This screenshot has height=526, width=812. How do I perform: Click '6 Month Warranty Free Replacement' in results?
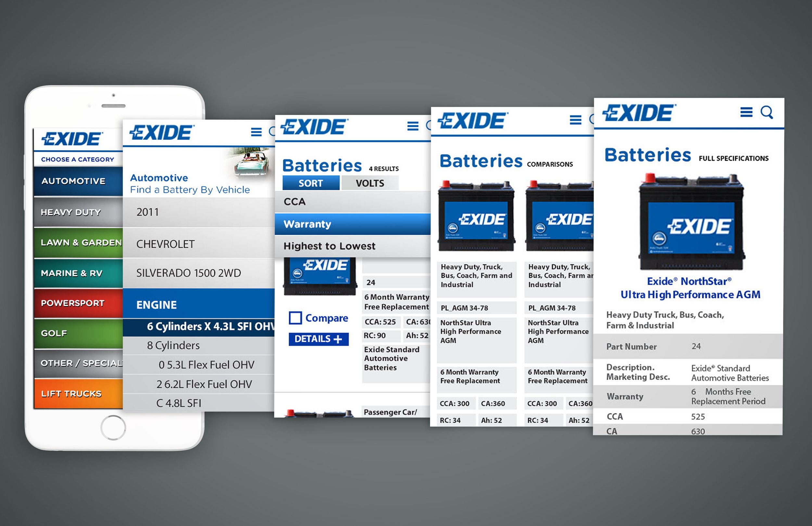[x=397, y=302]
